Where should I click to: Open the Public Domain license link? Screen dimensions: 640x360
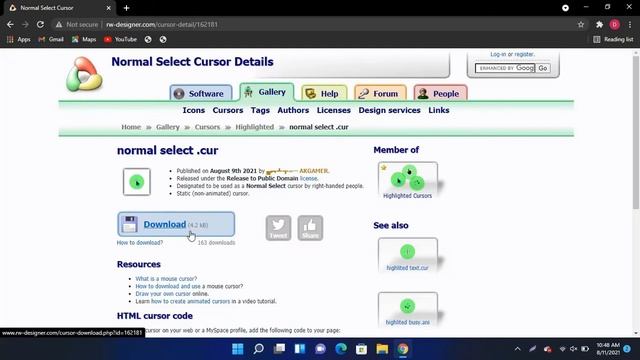tap(309, 178)
